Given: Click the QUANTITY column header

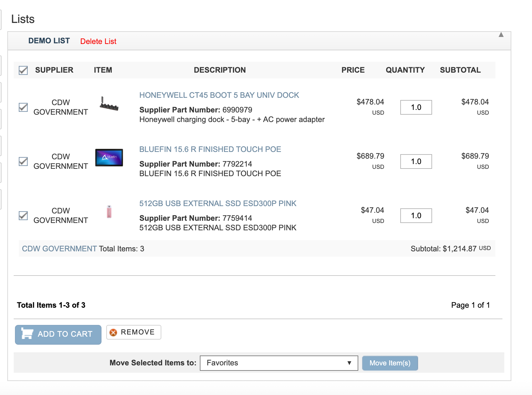Looking at the screenshot, I should (405, 70).
